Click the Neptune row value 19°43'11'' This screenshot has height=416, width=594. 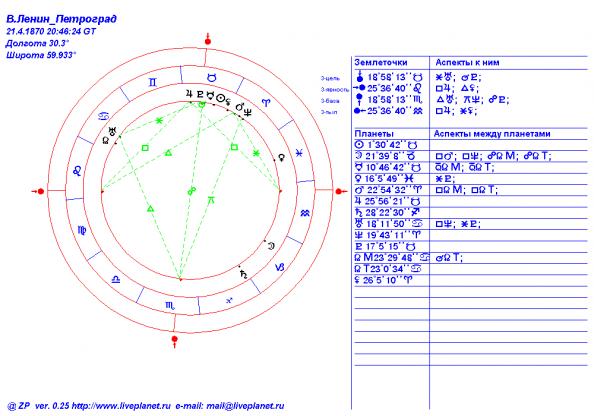pyautogui.click(x=388, y=235)
